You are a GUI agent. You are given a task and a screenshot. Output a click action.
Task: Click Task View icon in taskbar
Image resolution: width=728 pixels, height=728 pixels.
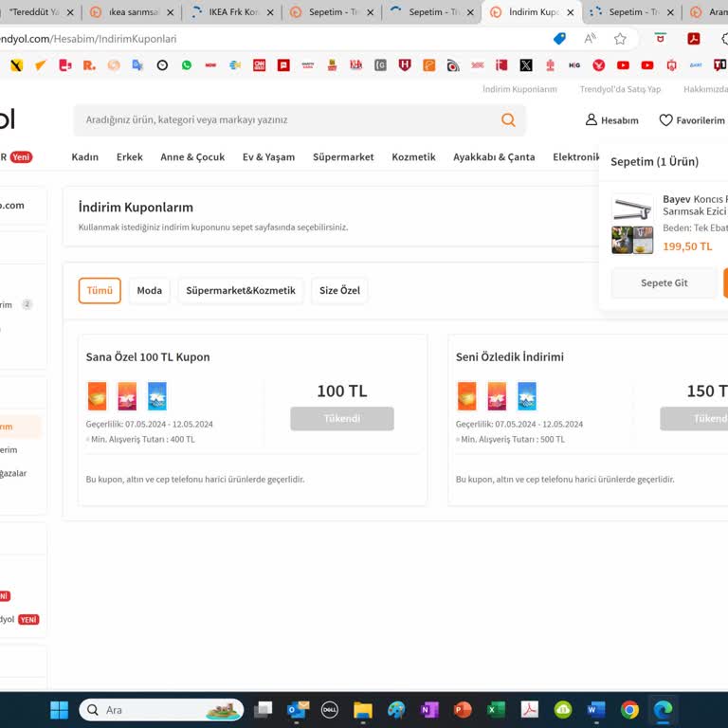click(264, 709)
